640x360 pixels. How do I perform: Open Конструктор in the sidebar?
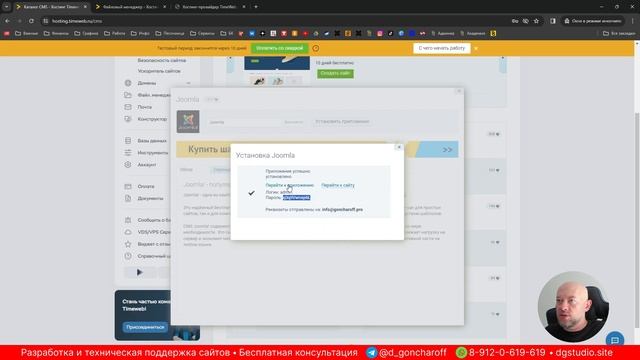click(152, 119)
